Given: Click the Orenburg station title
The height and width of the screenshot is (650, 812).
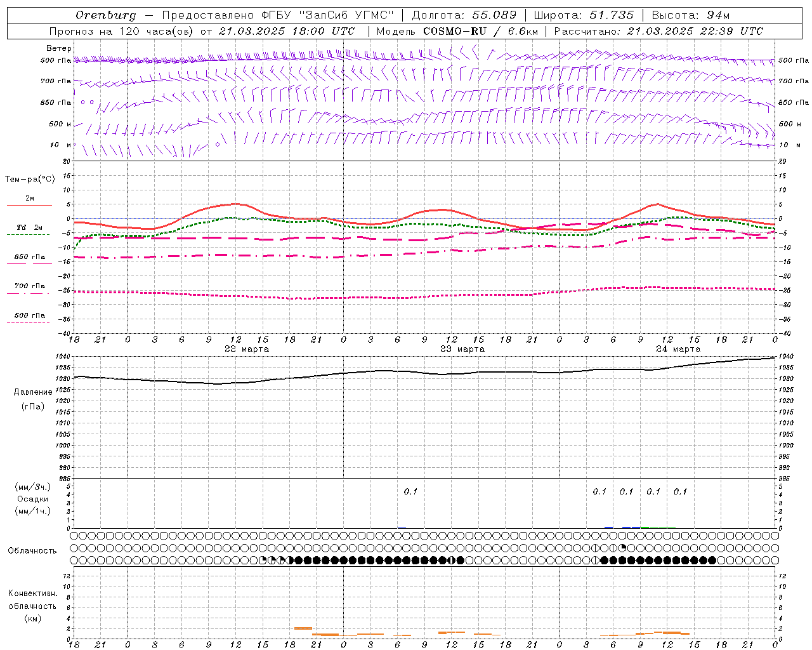Looking at the screenshot, I should [x=106, y=15].
